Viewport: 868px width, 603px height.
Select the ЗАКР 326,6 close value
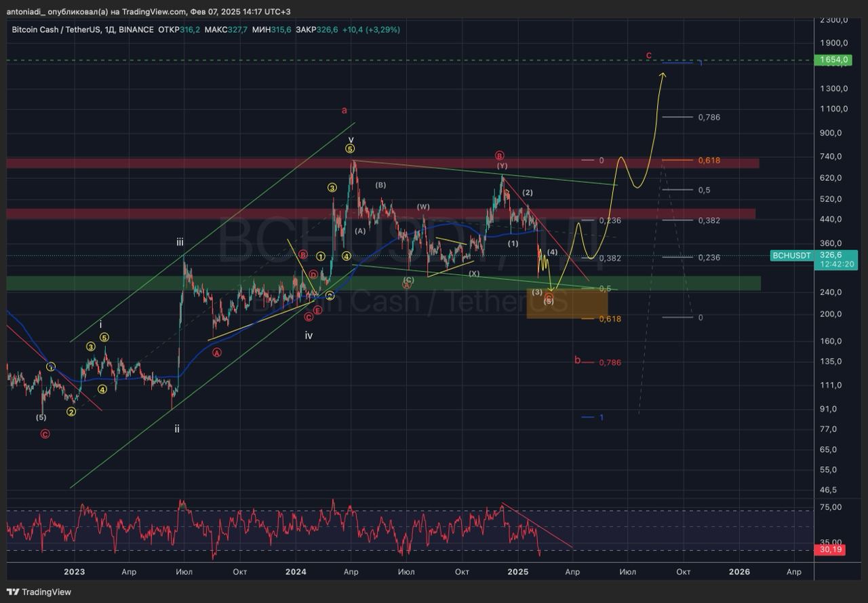(x=317, y=30)
